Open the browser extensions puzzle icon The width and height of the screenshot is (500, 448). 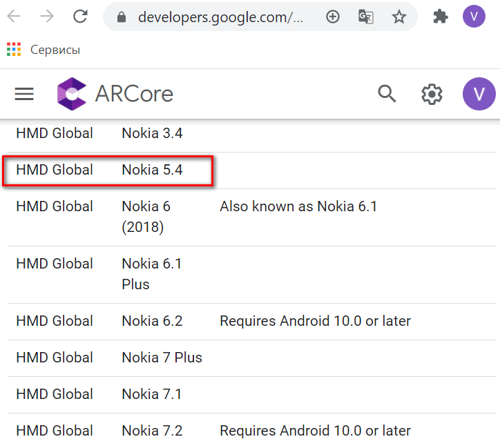click(x=441, y=17)
